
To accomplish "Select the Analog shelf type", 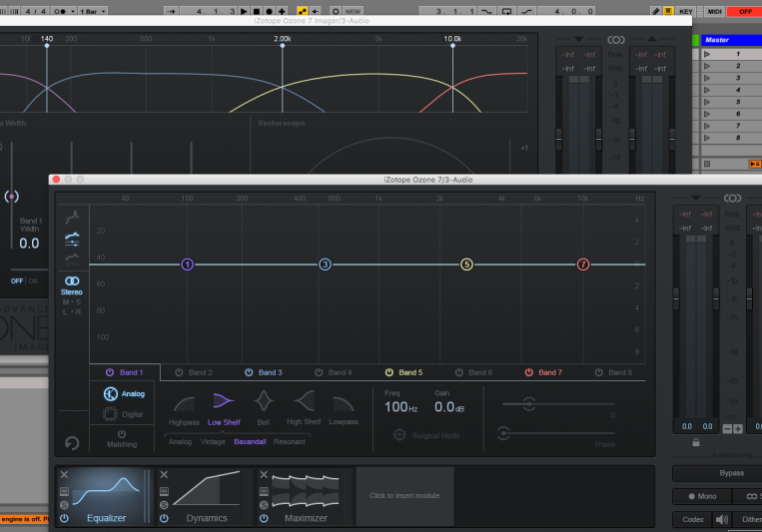I will 181,441.
